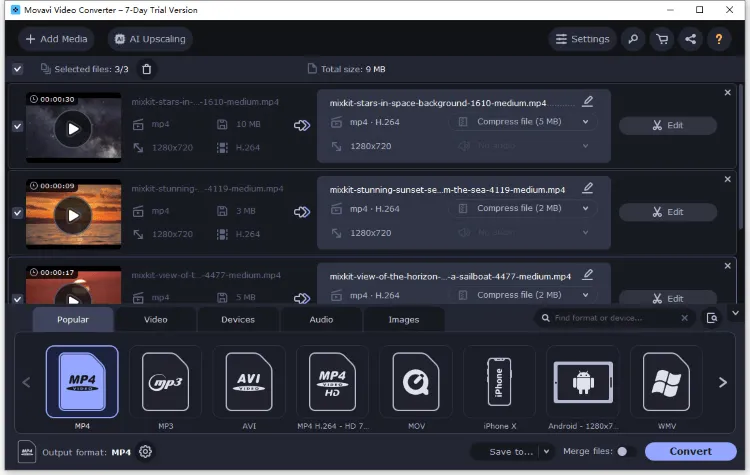
Task: Show next format presets with right arrow
Action: [722, 382]
